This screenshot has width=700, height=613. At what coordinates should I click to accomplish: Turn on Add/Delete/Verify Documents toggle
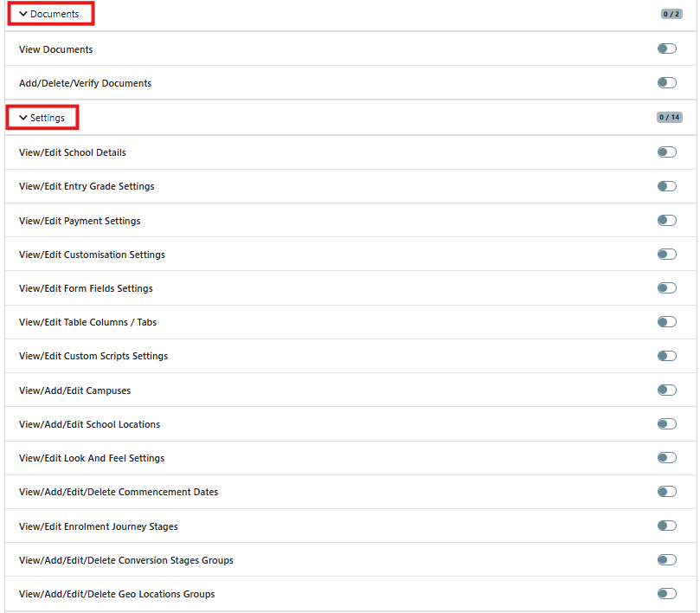click(x=666, y=83)
